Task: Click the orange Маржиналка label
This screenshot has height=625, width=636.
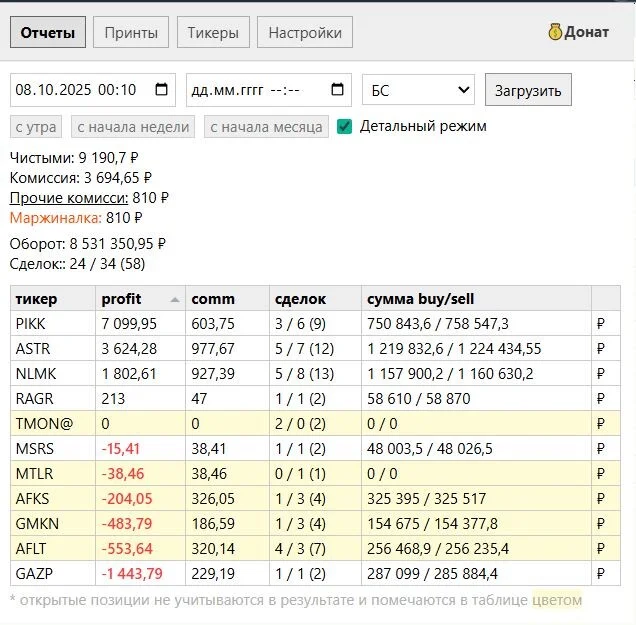Action: point(56,218)
